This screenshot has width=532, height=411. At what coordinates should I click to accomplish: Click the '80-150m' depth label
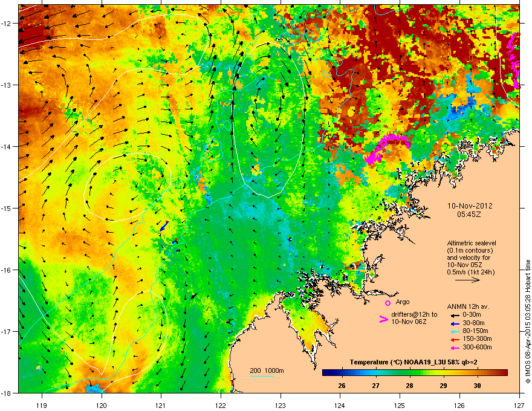coord(475,331)
